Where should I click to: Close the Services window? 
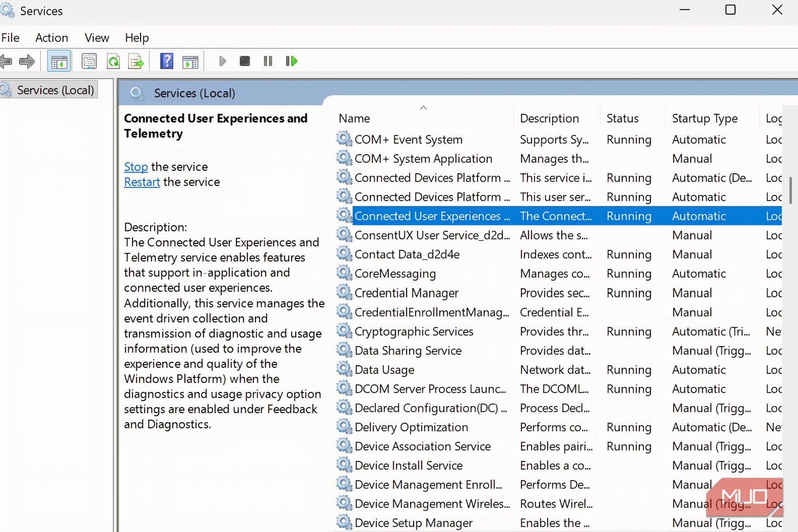(x=777, y=10)
